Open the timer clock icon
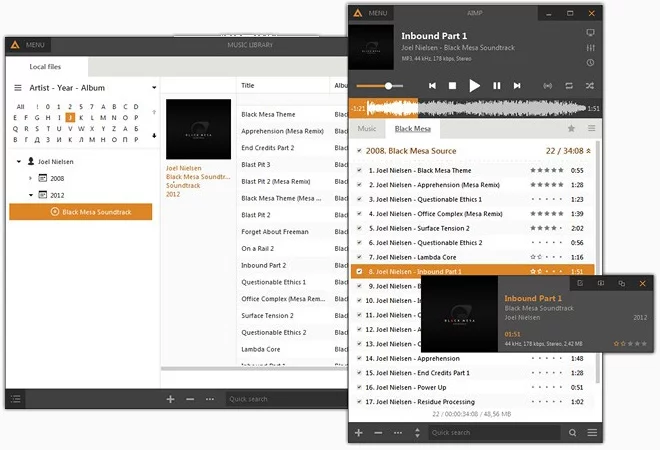The image size is (660, 450). tap(590, 62)
